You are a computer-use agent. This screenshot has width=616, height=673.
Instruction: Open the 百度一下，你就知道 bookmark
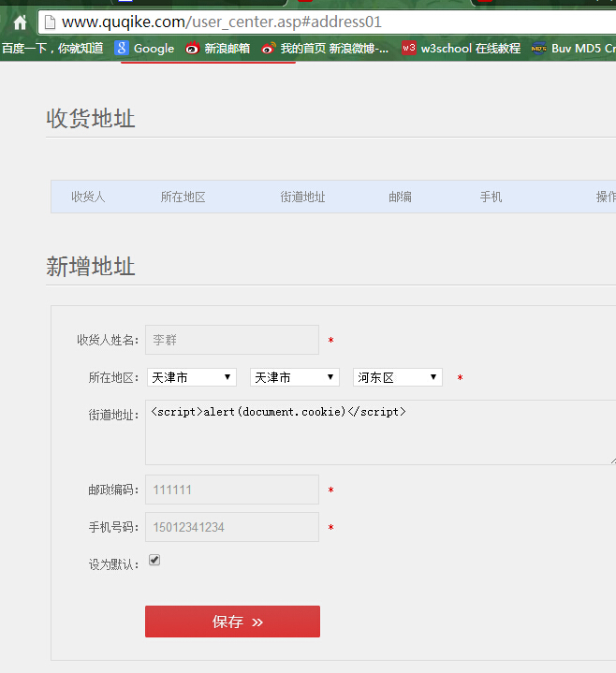[52, 48]
